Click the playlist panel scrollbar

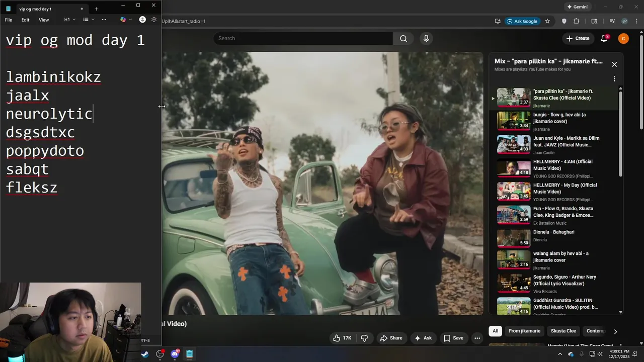click(621, 133)
